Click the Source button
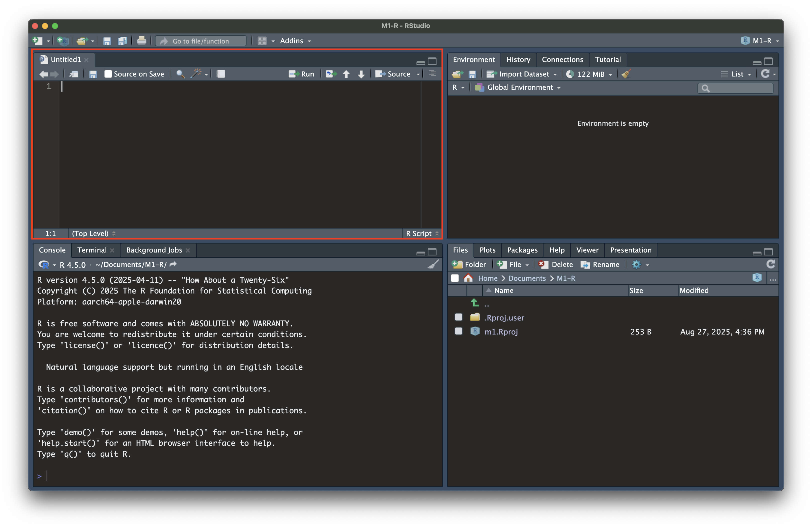This screenshot has height=528, width=812. click(393, 74)
